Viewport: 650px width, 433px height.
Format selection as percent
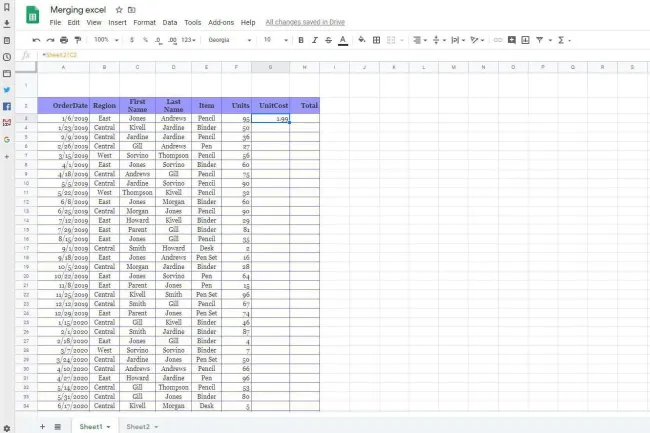coord(145,40)
